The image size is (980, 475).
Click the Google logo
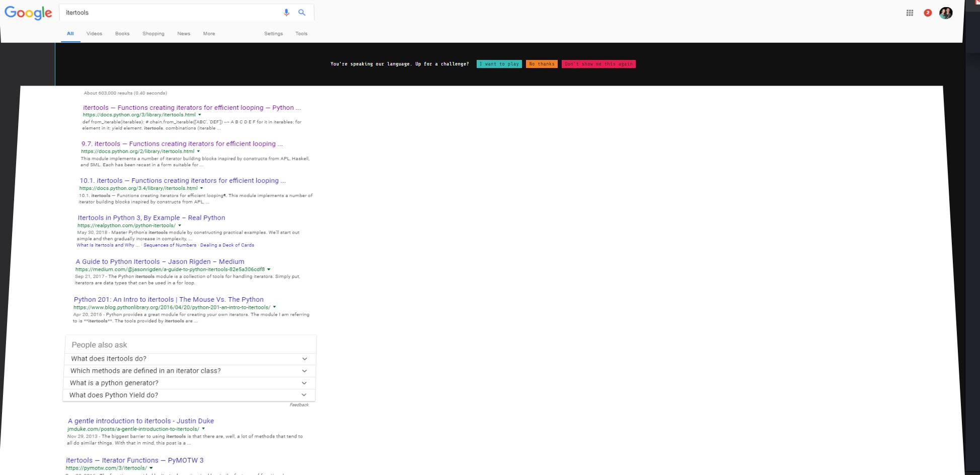click(28, 13)
